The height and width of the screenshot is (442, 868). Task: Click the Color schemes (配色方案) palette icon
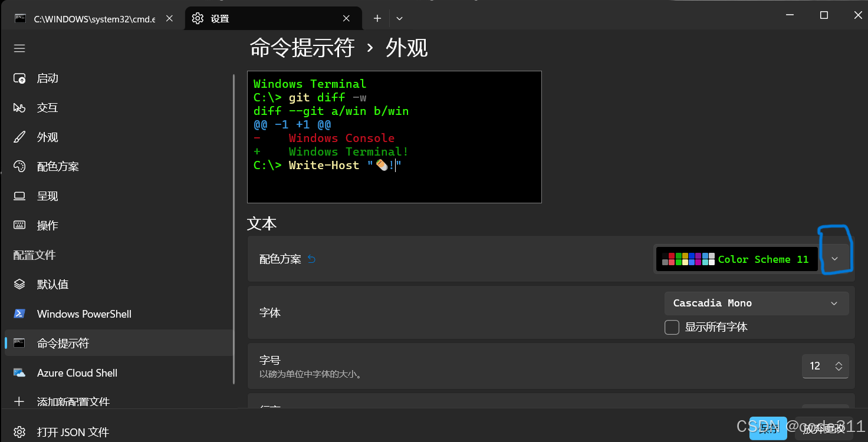(19, 167)
